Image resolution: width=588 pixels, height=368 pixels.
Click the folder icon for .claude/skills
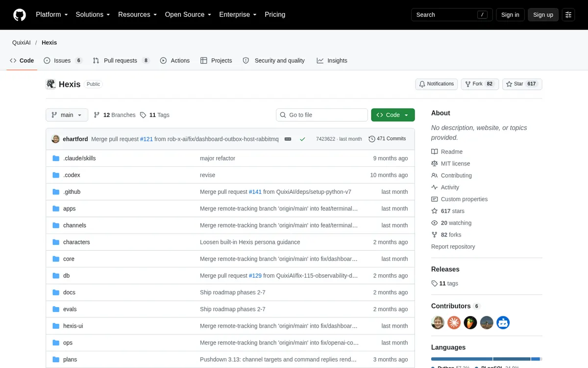click(x=56, y=158)
